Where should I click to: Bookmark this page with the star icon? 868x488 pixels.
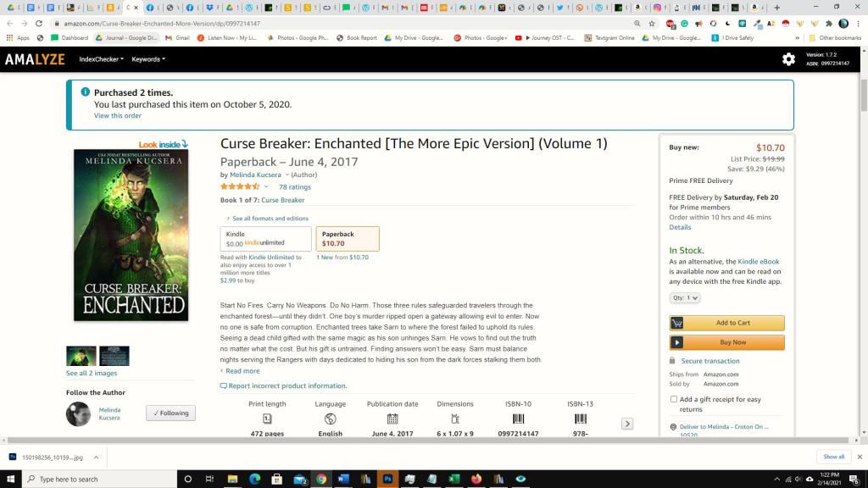(x=652, y=24)
